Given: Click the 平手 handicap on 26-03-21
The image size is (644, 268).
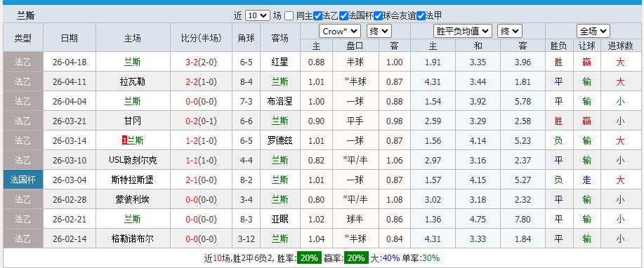Looking at the screenshot, I should click(355, 121).
